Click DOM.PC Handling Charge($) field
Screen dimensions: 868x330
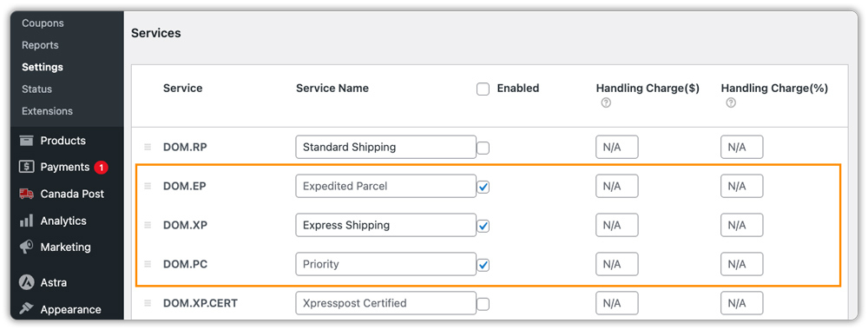[616, 264]
